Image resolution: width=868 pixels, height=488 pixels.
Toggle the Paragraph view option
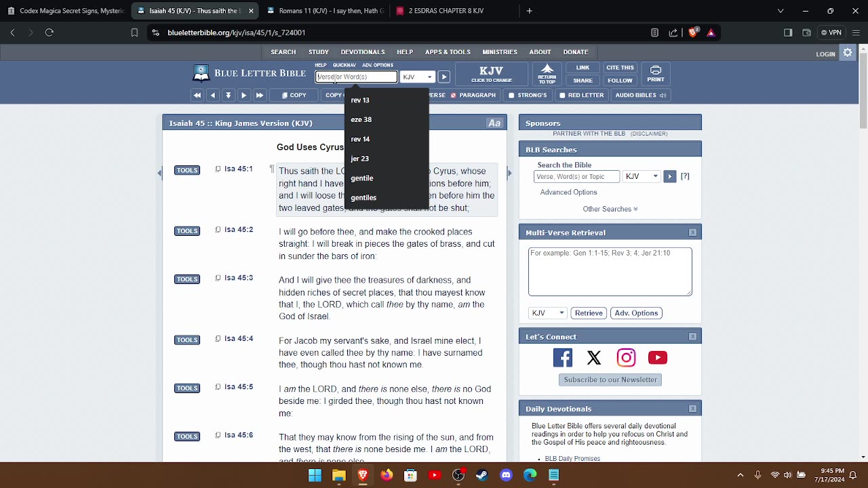473,96
